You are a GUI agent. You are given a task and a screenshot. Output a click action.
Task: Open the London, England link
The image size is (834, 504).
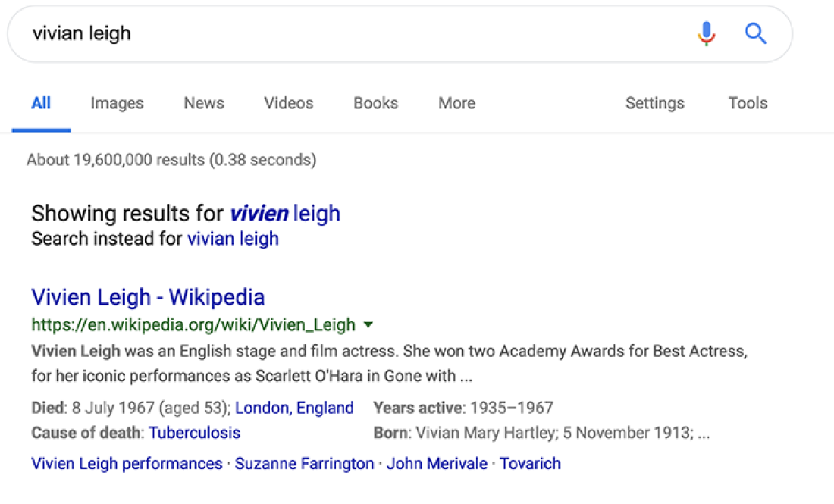coord(294,407)
